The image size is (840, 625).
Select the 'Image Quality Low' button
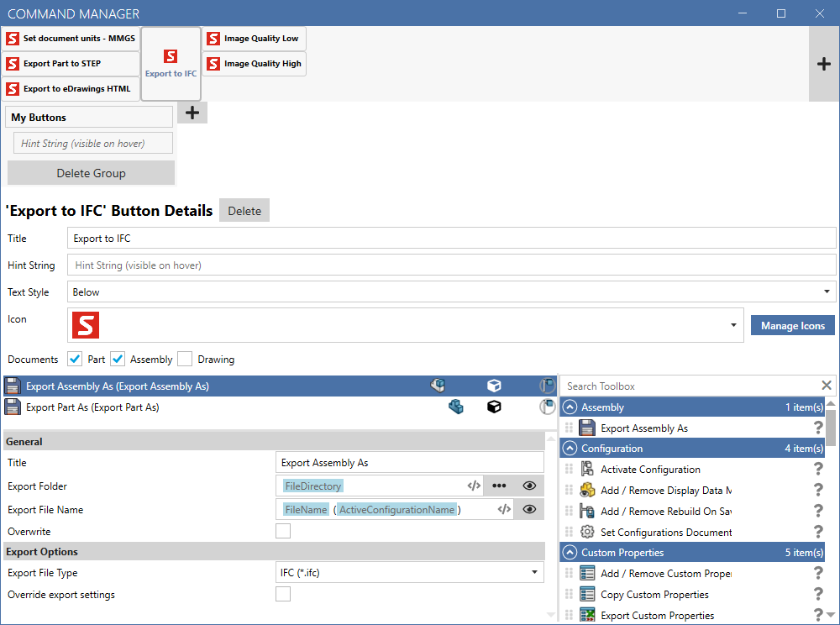click(x=254, y=39)
